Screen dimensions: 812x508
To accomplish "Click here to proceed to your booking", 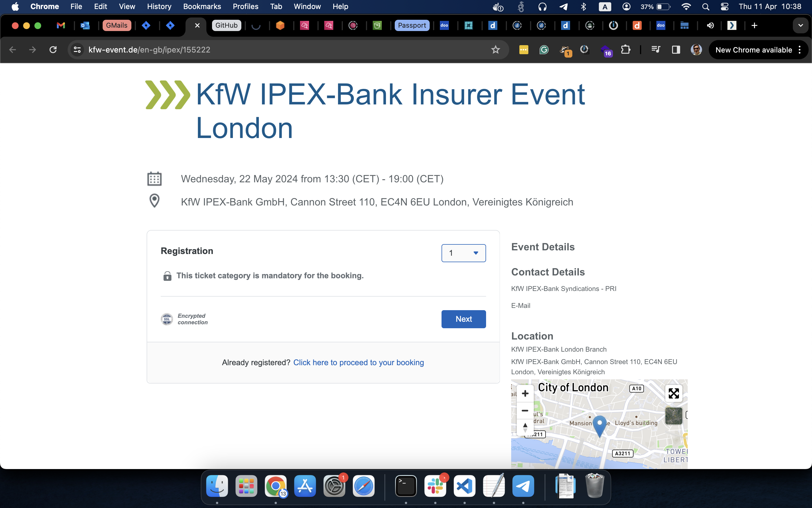I will click(358, 363).
